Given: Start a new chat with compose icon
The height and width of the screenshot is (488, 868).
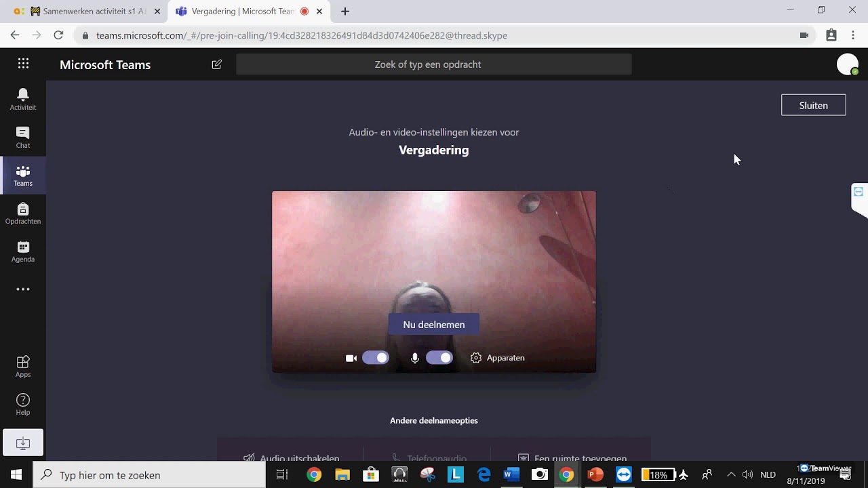Looking at the screenshot, I should pos(217,64).
